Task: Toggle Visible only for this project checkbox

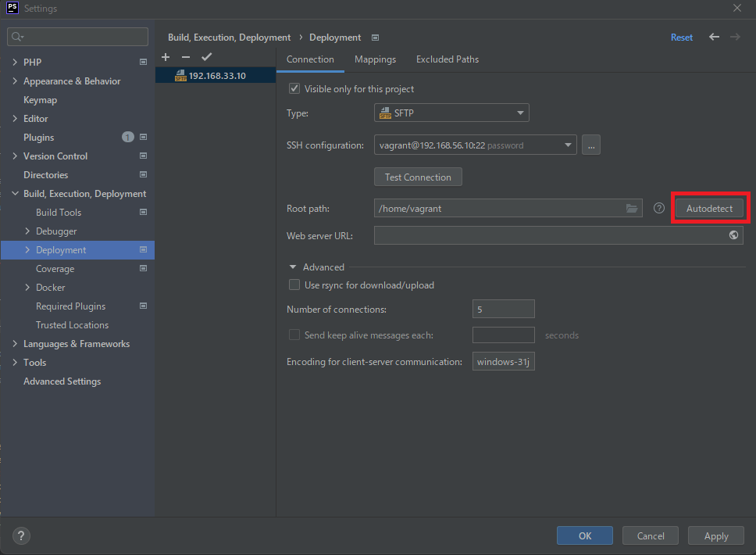Action: coord(294,89)
